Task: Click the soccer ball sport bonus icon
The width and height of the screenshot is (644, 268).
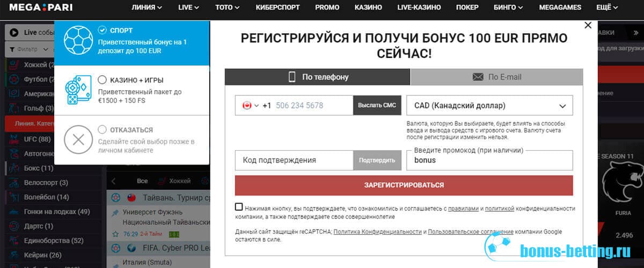Action: (78, 41)
